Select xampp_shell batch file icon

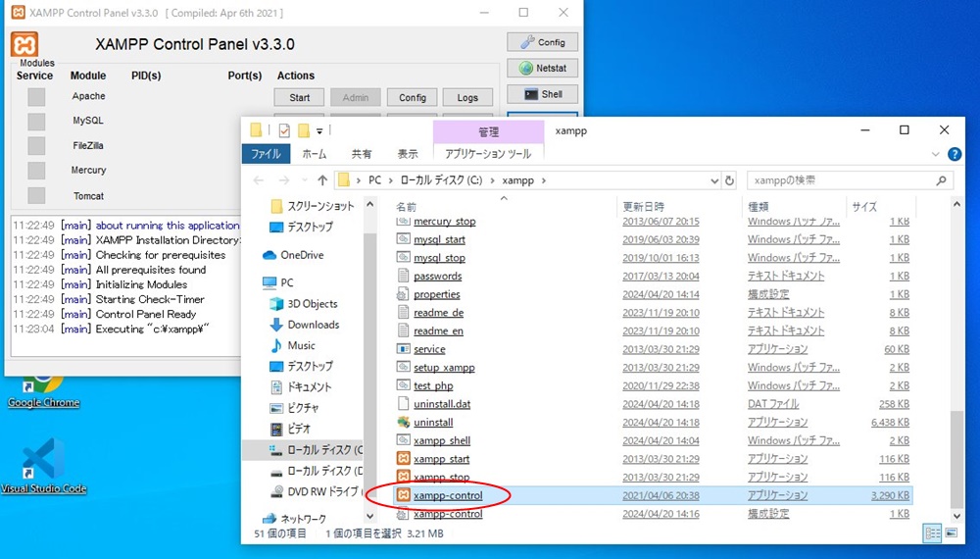point(404,440)
